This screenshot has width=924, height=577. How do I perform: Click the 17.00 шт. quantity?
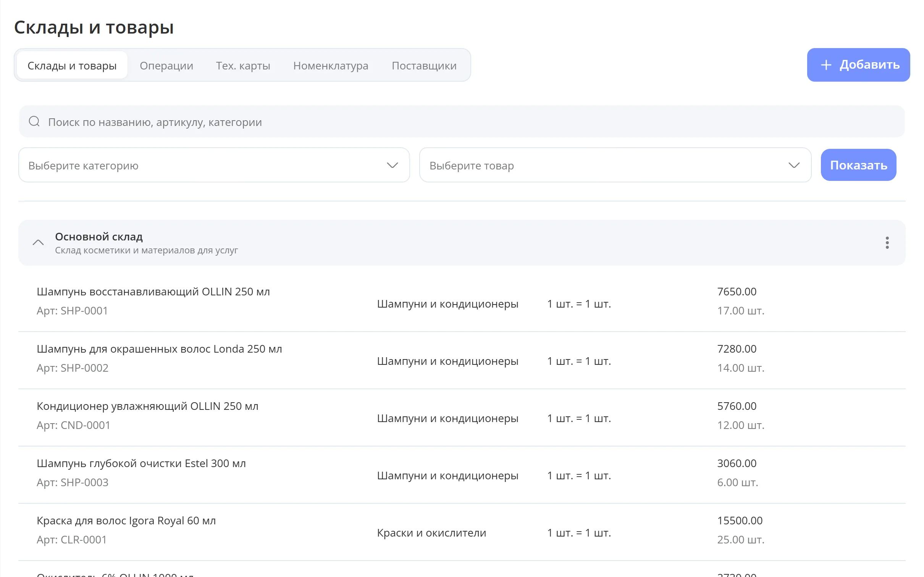(741, 311)
